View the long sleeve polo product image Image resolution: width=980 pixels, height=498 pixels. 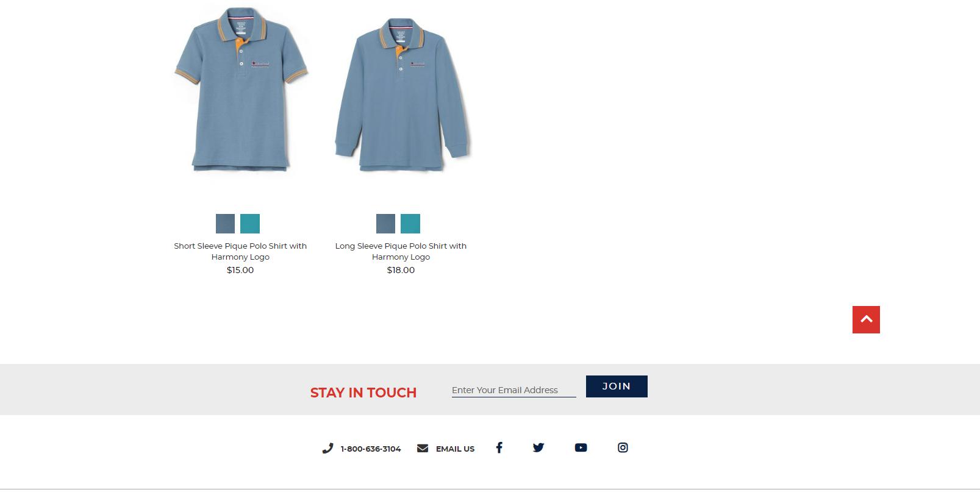[x=402, y=94]
